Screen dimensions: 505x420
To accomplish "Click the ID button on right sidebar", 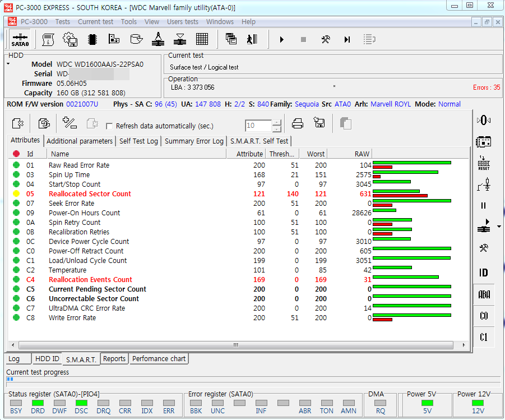I will [x=484, y=273].
